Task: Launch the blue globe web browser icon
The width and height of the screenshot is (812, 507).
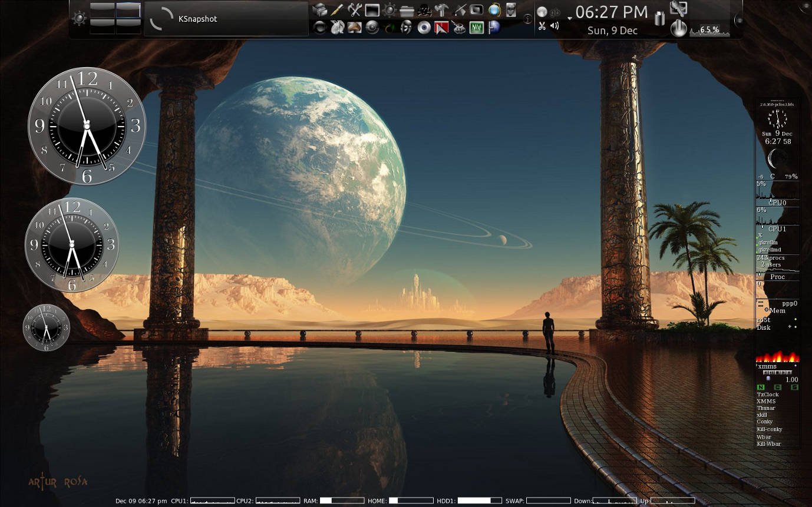Action: [x=494, y=10]
